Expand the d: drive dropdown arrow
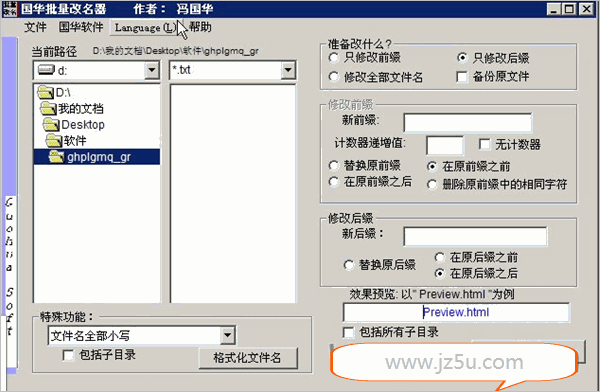The height and width of the screenshot is (392, 600). [x=152, y=70]
